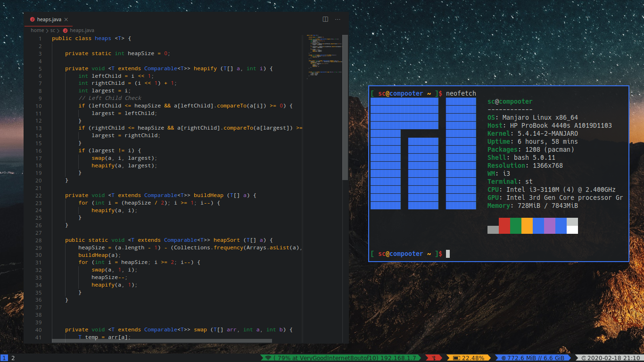Viewport: 644px width, 362px height.
Task: Click the "// Left Child Check" comment
Action: tap(110, 98)
